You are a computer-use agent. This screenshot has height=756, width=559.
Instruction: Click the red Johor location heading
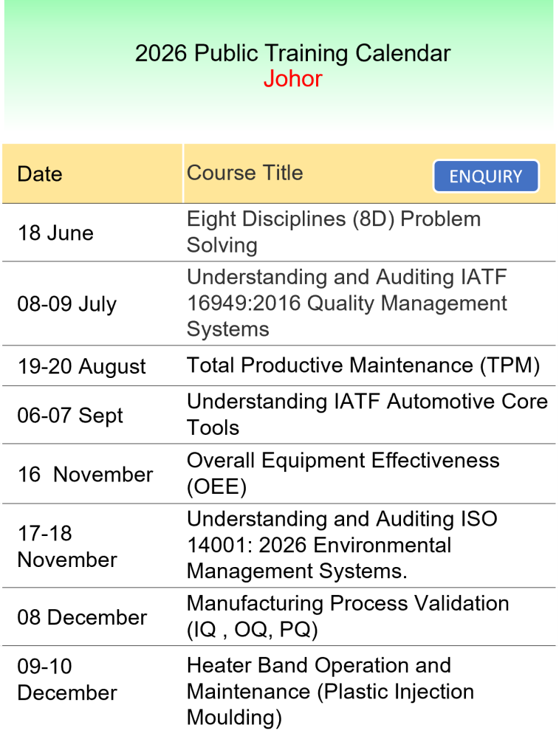click(292, 78)
